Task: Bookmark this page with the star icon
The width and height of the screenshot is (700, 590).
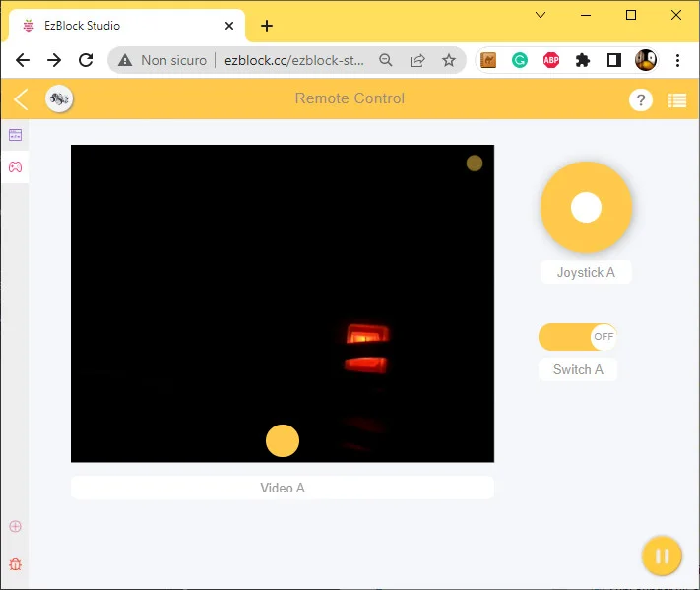Action: [x=449, y=60]
